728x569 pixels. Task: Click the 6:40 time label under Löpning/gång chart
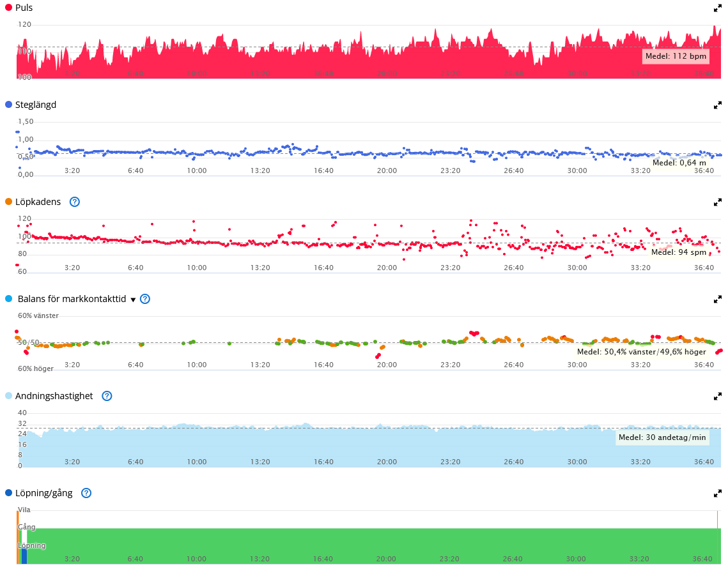pos(135,559)
